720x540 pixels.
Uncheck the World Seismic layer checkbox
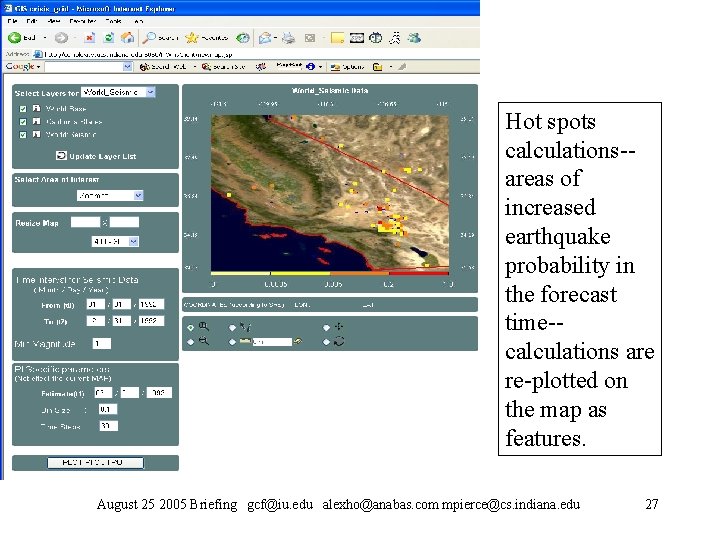pyautogui.click(x=23, y=135)
